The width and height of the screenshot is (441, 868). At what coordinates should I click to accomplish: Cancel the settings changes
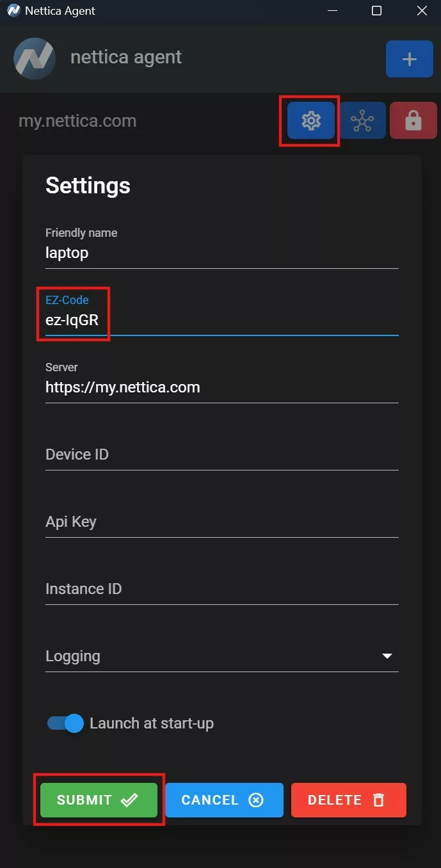click(x=224, y=800)
